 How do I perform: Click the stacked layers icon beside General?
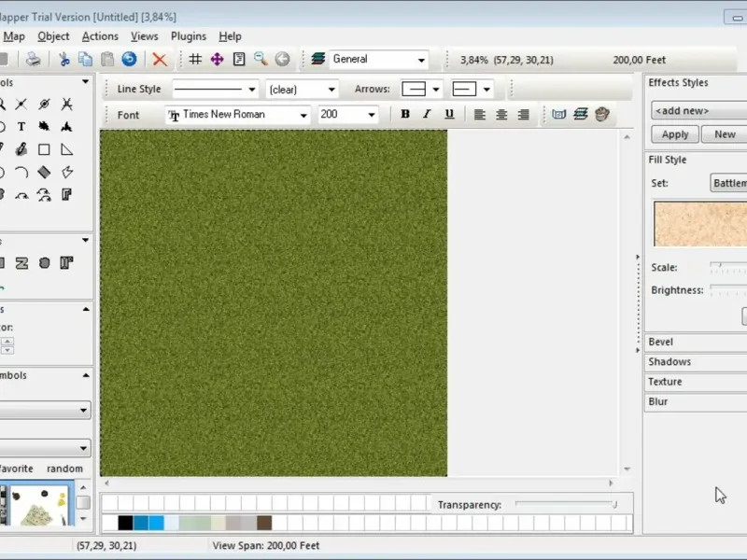317,59
